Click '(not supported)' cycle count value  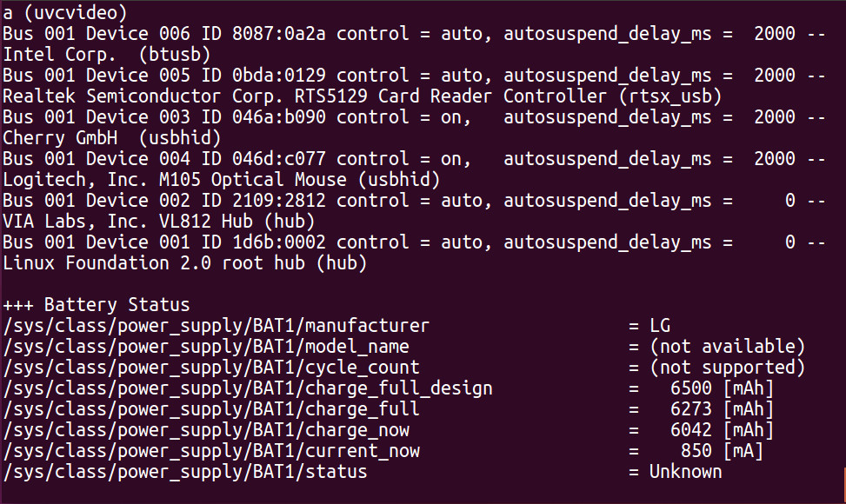(x=727, y=368)
